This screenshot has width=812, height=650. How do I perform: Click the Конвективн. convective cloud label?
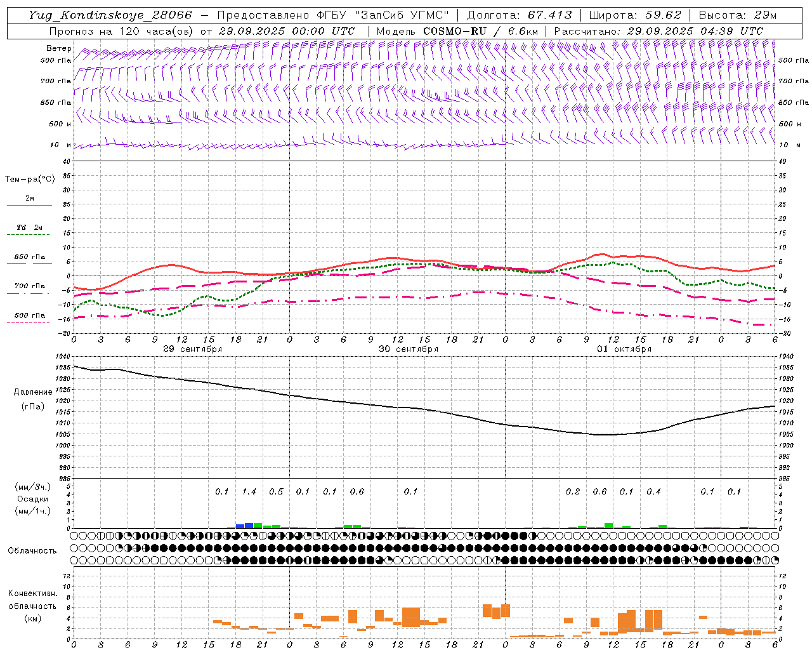[32, 594]
